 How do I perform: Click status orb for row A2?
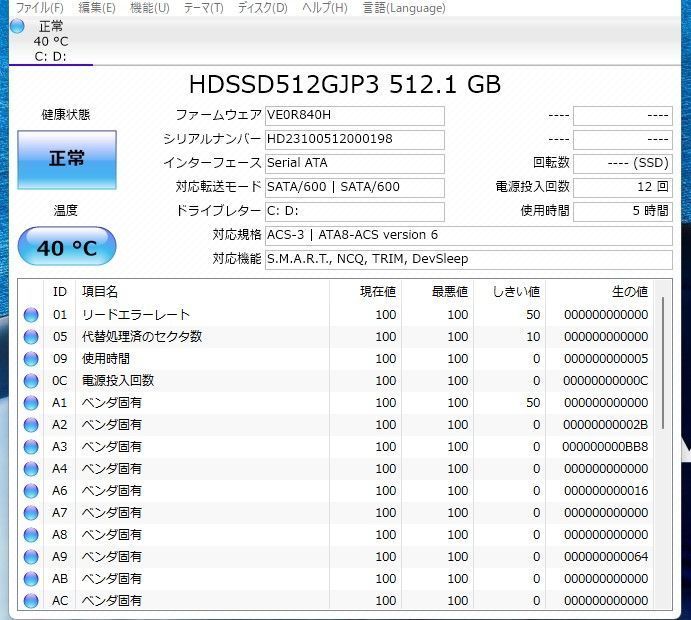pyautogui.click(x=31, y=425)
